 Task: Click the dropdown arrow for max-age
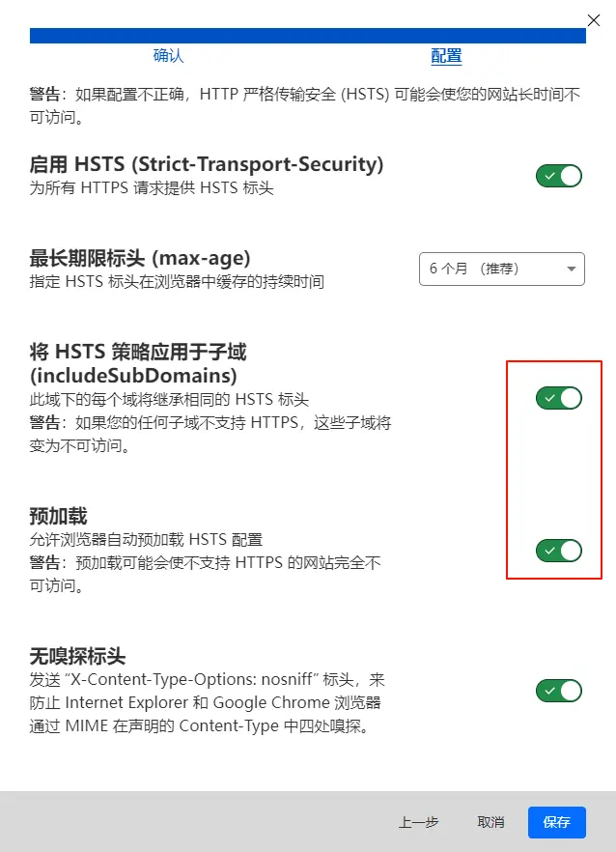[571, 269]
